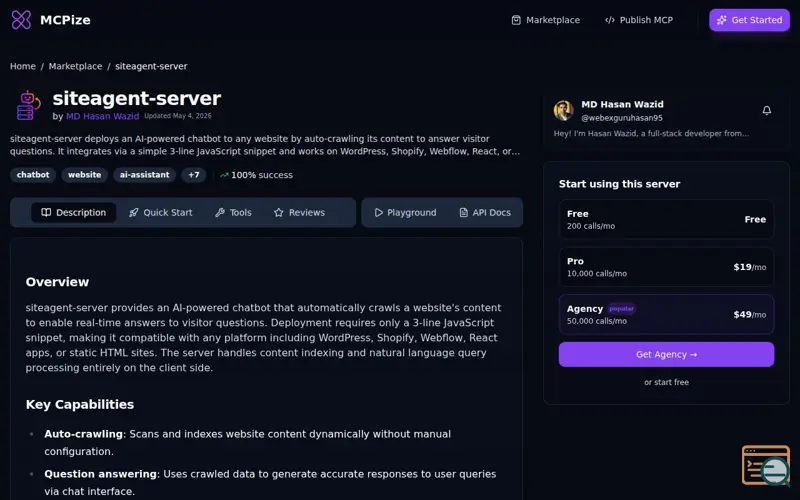Select the Pro $19/mo plan

tap(666, 267)
